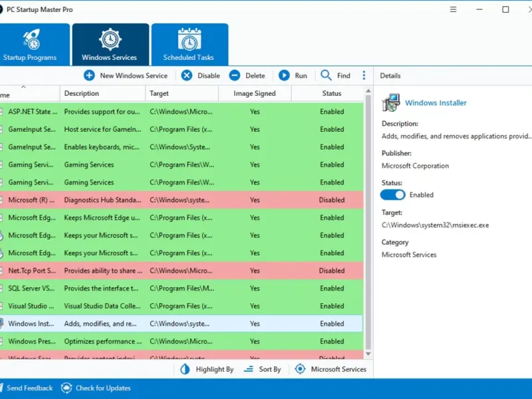Toggle the Enabled status switch off
This screenshot has width=532, height=399.
tap(392, 195)
